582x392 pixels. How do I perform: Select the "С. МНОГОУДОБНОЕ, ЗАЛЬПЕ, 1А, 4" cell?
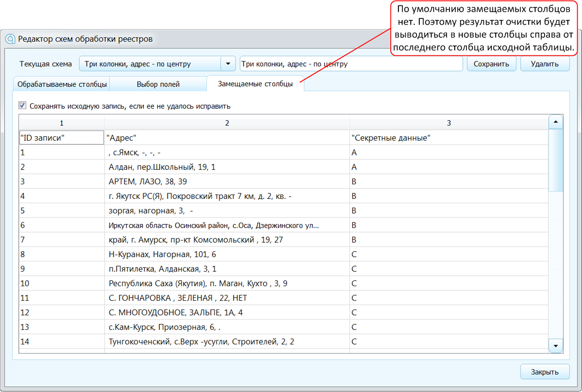pos(227,312)
